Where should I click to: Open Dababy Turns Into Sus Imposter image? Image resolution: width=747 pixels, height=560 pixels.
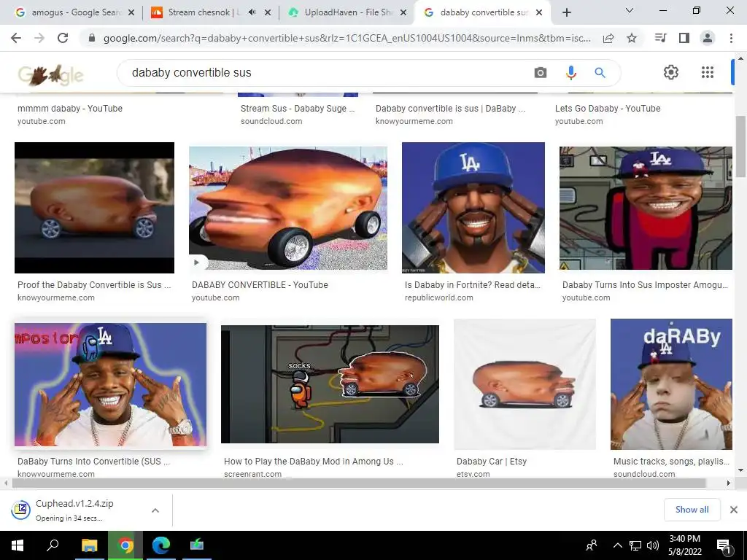[646, 208]
